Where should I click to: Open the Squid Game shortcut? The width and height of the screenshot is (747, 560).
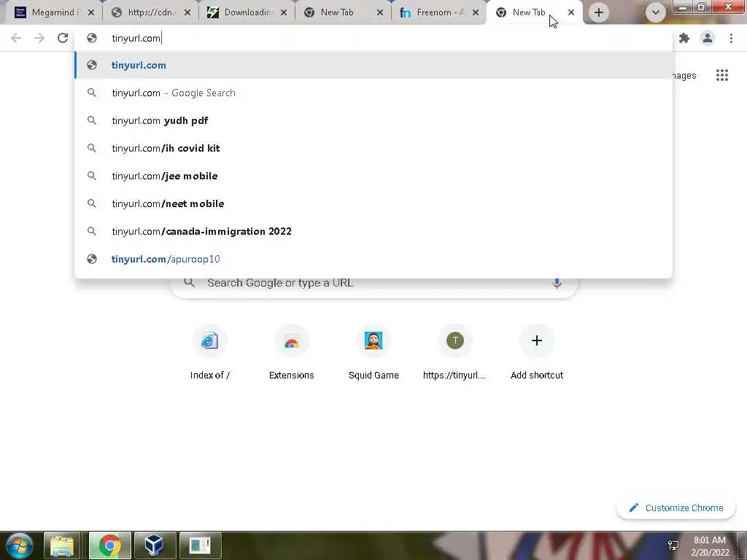point(373,352)
